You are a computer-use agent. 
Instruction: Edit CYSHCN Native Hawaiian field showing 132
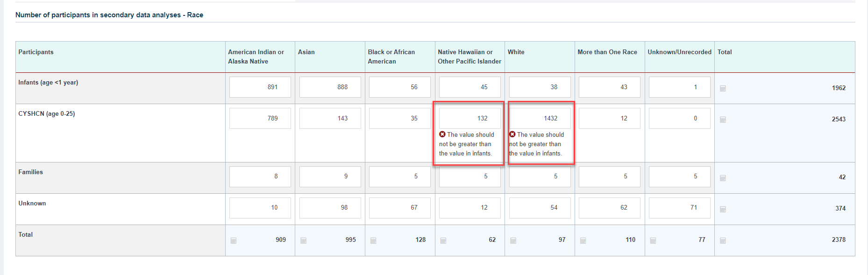470,118
